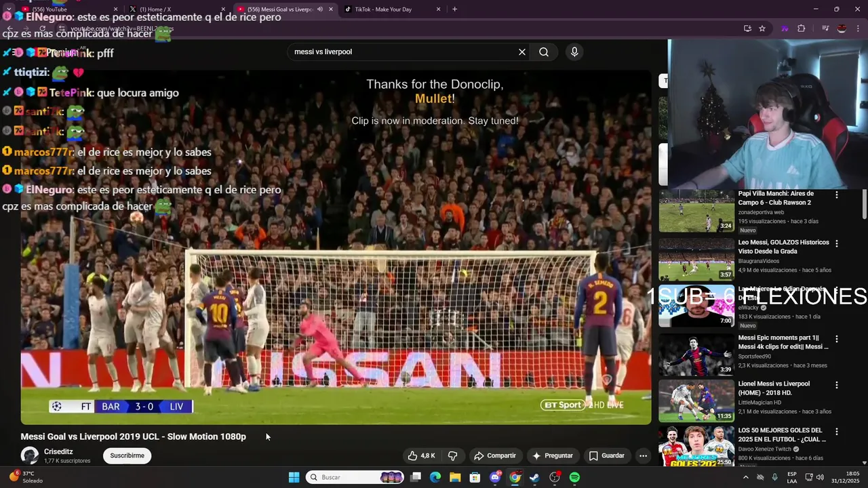The width and height of the screenshot is (868, 488).
Task: Open the ESP LAA language switcher
Action: [x=792, y=477]
